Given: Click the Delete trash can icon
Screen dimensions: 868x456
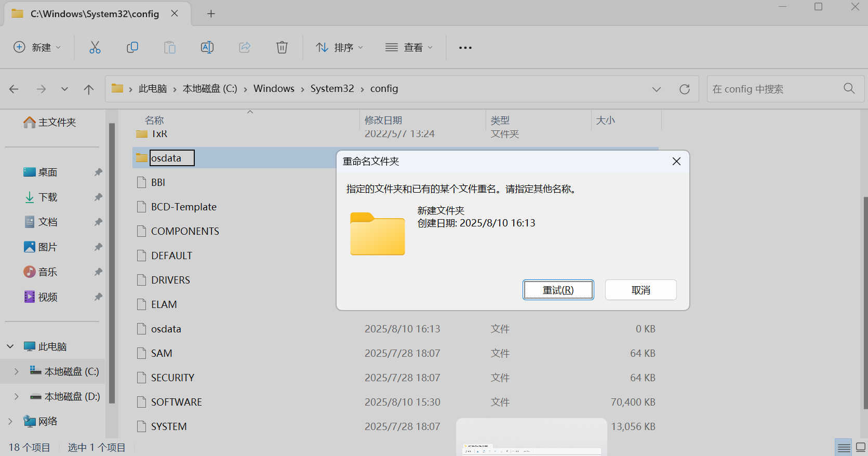Looking at the screenshot, I should [282, 47].
